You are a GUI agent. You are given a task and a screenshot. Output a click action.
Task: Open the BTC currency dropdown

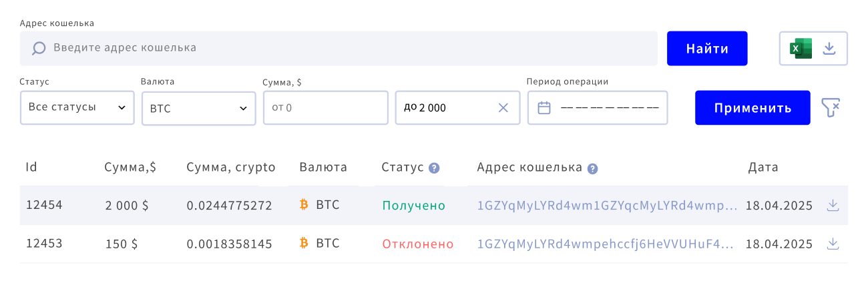pyautogui.click(x=198, y=107)
